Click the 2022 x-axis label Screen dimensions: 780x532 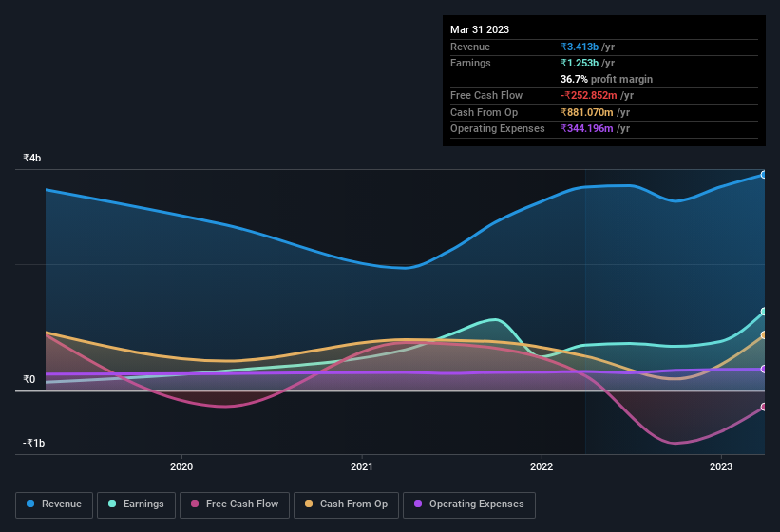[542, 466]
